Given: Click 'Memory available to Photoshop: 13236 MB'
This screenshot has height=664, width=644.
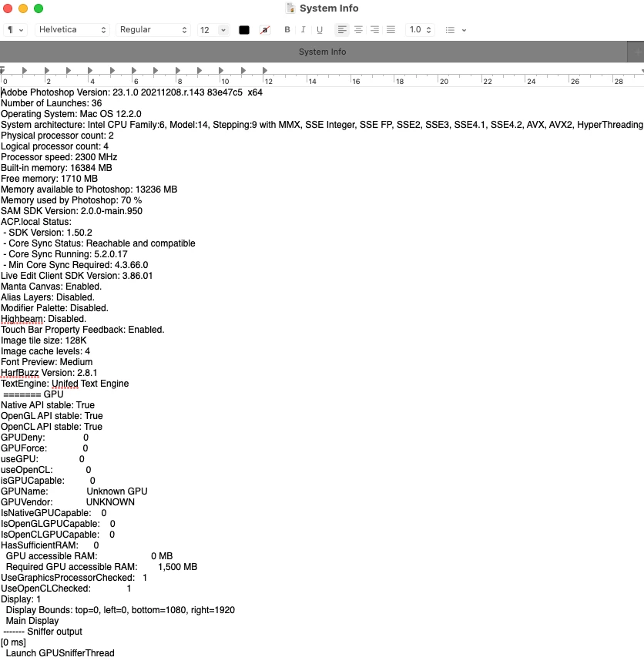Looking at the screenshot, I should click(x=89, y=189).
